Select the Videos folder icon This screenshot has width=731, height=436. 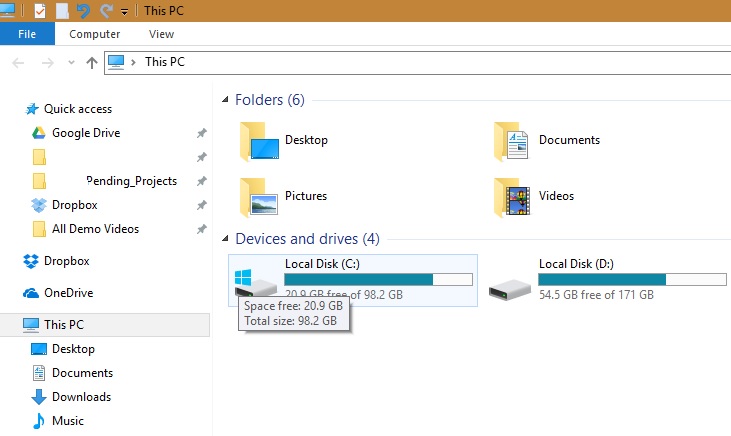[511, 196]
